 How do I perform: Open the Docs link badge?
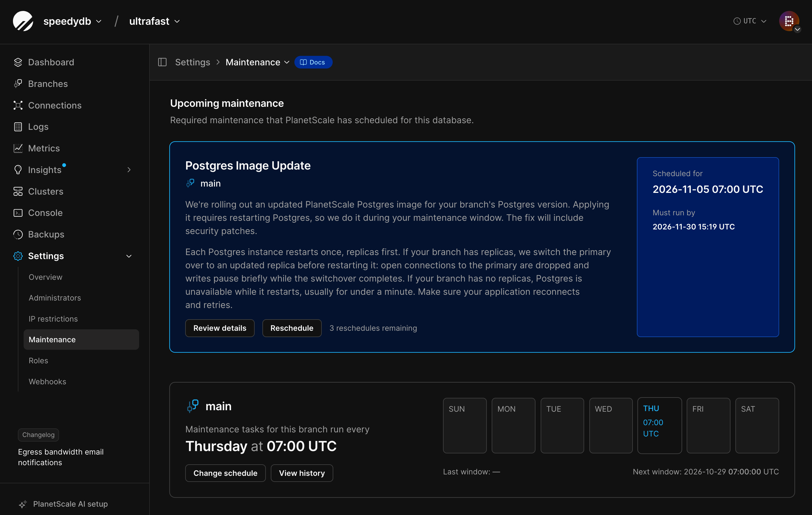(x=313, y=62)
